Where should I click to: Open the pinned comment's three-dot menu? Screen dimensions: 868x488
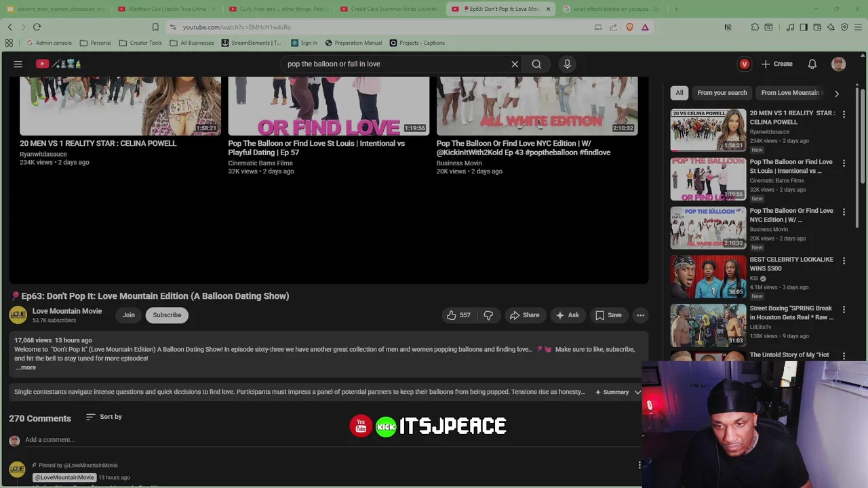click(x=639, y=465)
